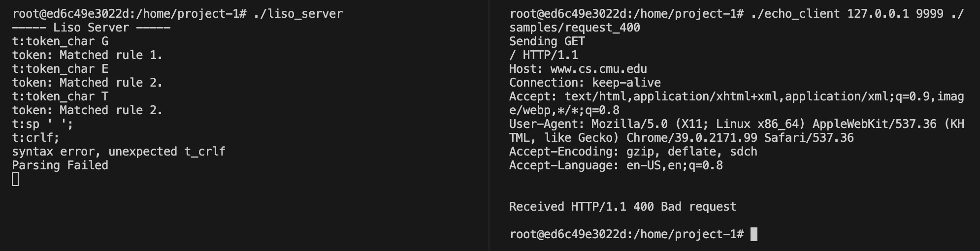Click the "t:token_char G" output line

(x=60, y=41)
